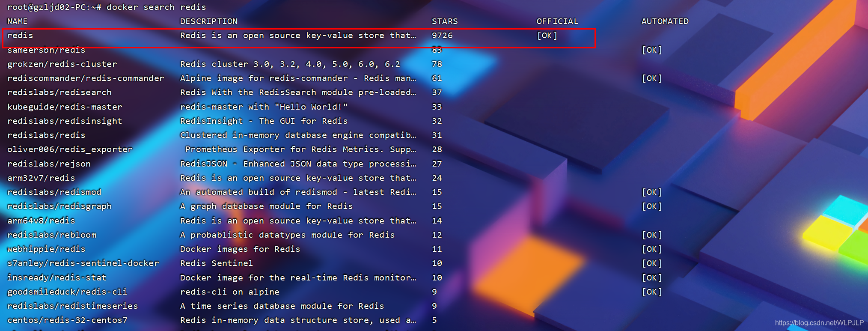Click the [OK] in sameersbn/redis row

(652, 50)
